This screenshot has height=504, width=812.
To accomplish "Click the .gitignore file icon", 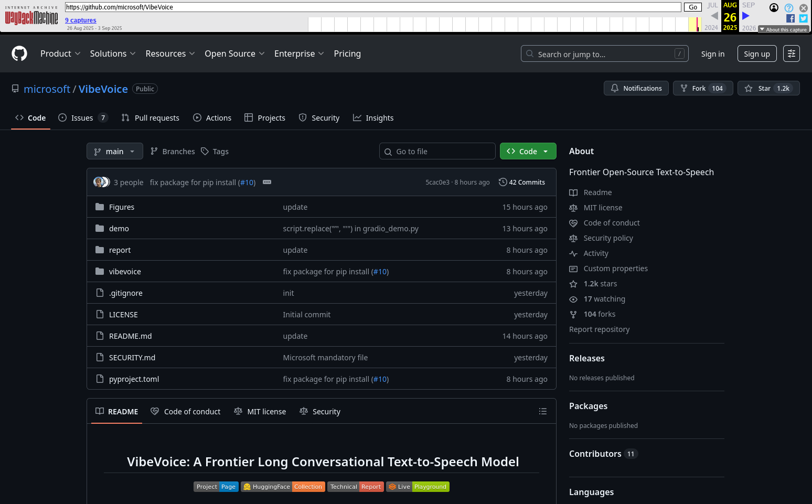I will pyautogui.click(x=100, y=293).
